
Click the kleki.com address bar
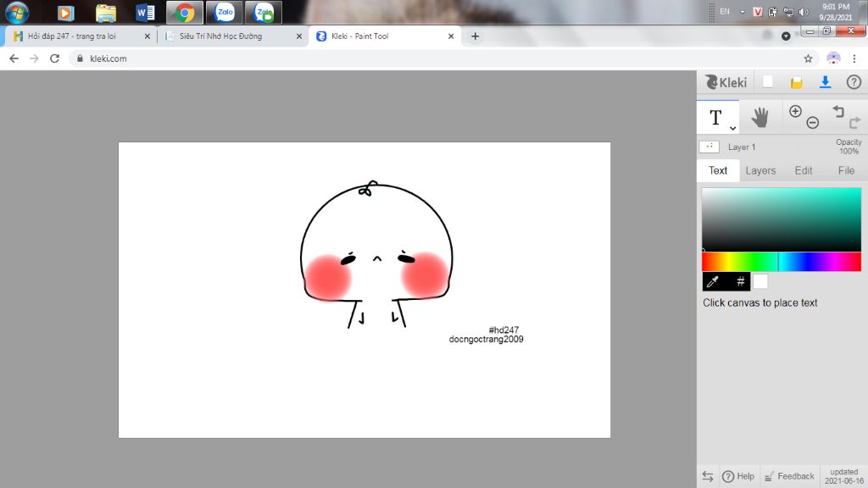tap(442, 58)
